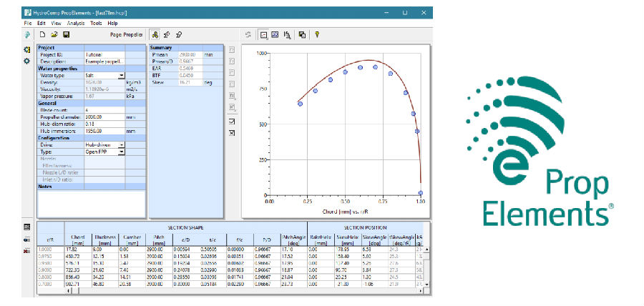Click the Chord [mm] vs. r/R axis label
This screenshot has height=306, width=644.
[344, 211]
